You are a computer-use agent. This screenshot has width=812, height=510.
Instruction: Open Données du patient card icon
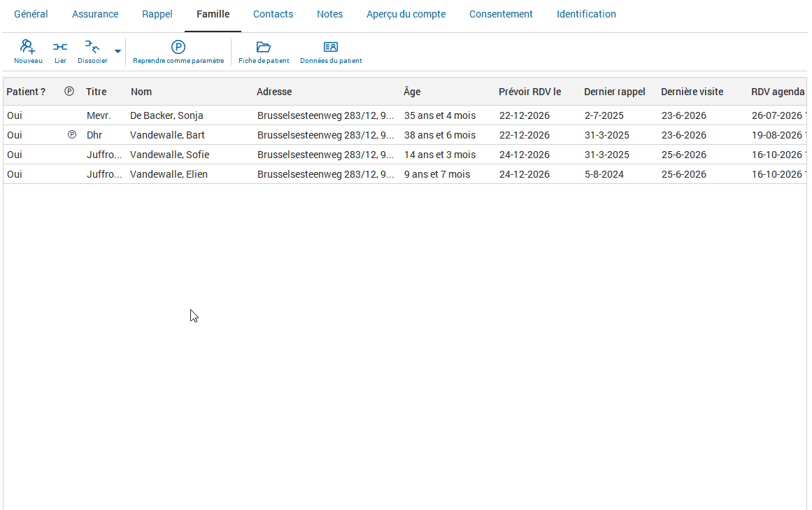pyautogui.click(x=330, y=47)
